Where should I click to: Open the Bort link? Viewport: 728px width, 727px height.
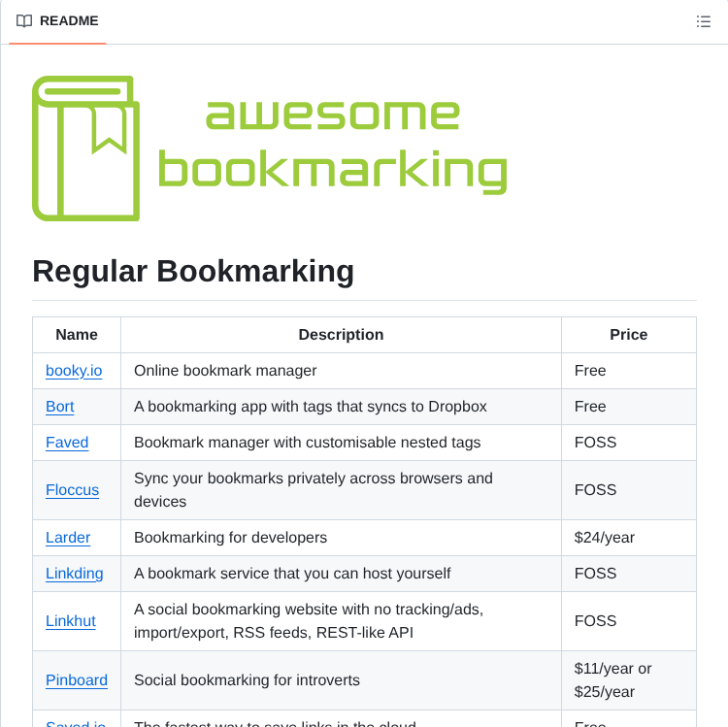point(60,407)
